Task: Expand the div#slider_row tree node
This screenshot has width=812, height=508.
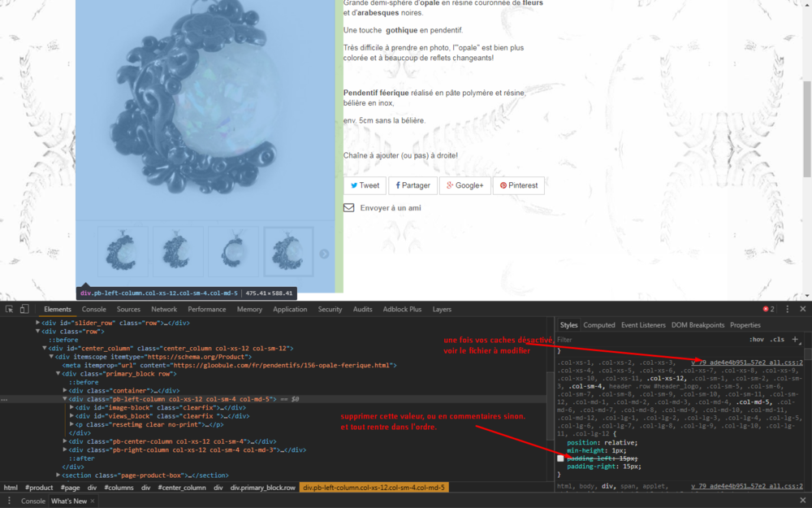Action: [x=37, y=323]
